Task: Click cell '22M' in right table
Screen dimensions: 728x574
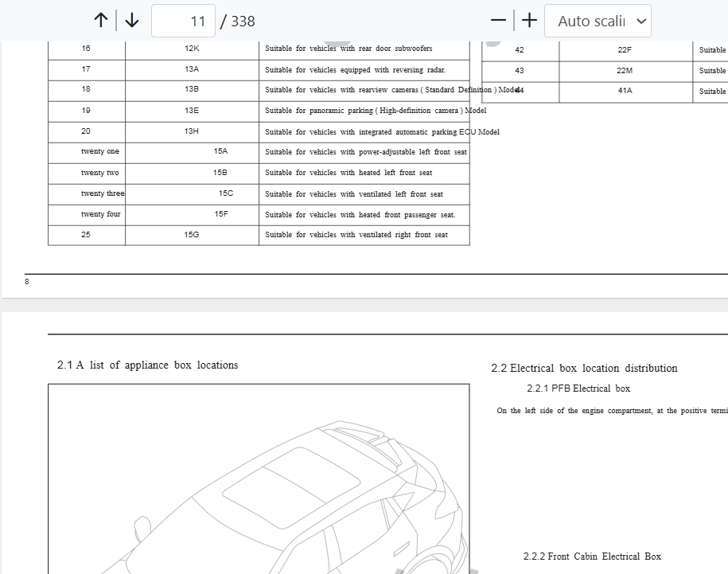Action: click(625, 71)
